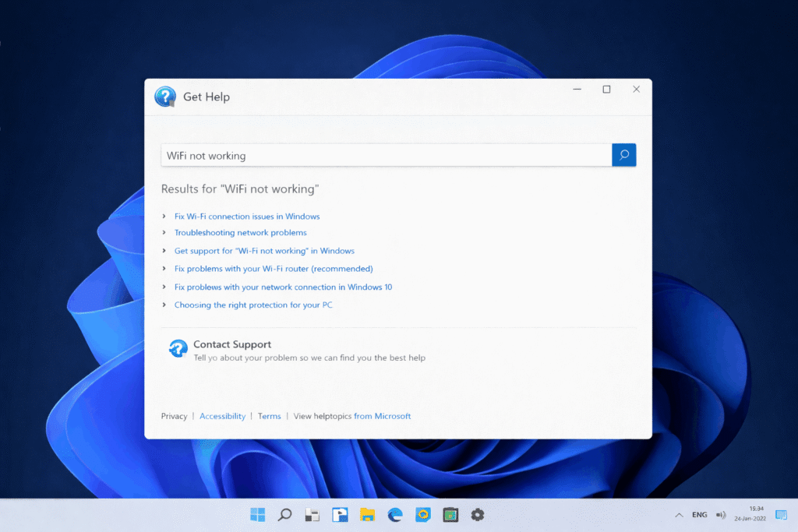
Task: Open the Accessibility footer link
Action: [x=222, y=416]
